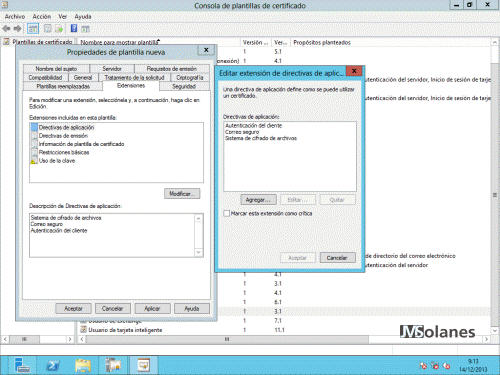Open the Acción menu
This screenshot has height=375, width=500.
[x=42, y=16]
